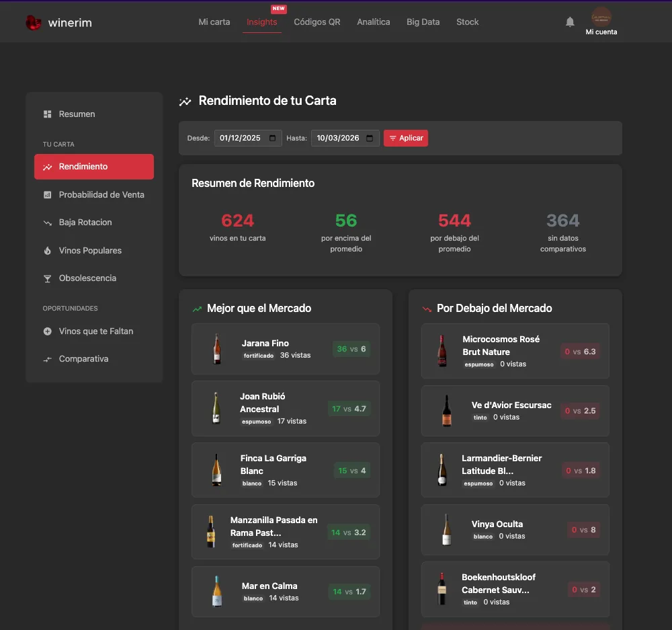Screen dimensions: 672x630
Task: Click the 544 por debajo del promedio stat
Action: (x=455, y=233)
